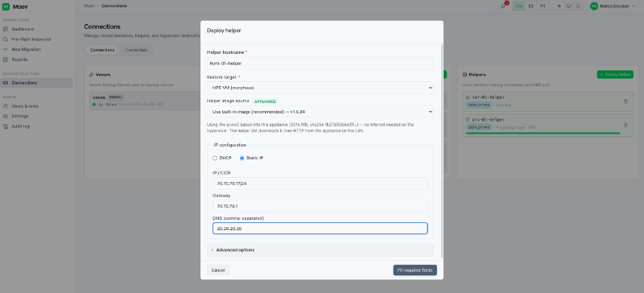Click the Veeam panel header icon

coord(91,75)
